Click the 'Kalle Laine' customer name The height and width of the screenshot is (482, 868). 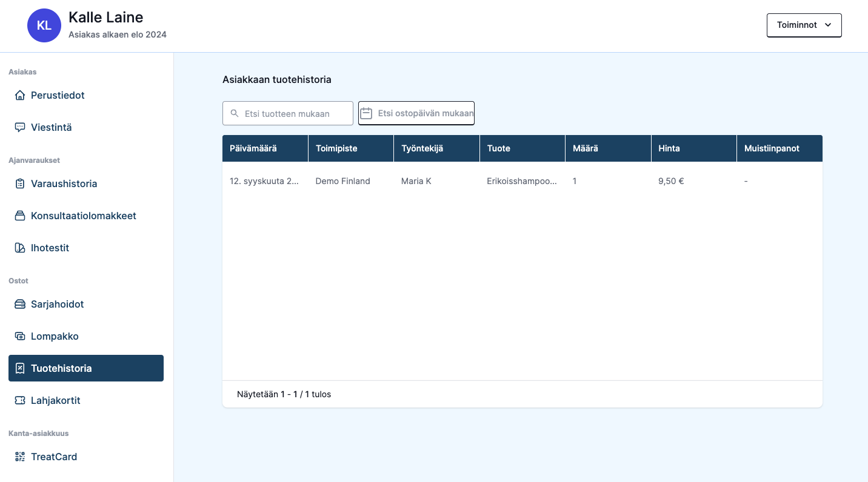click(x=106, y=17)
